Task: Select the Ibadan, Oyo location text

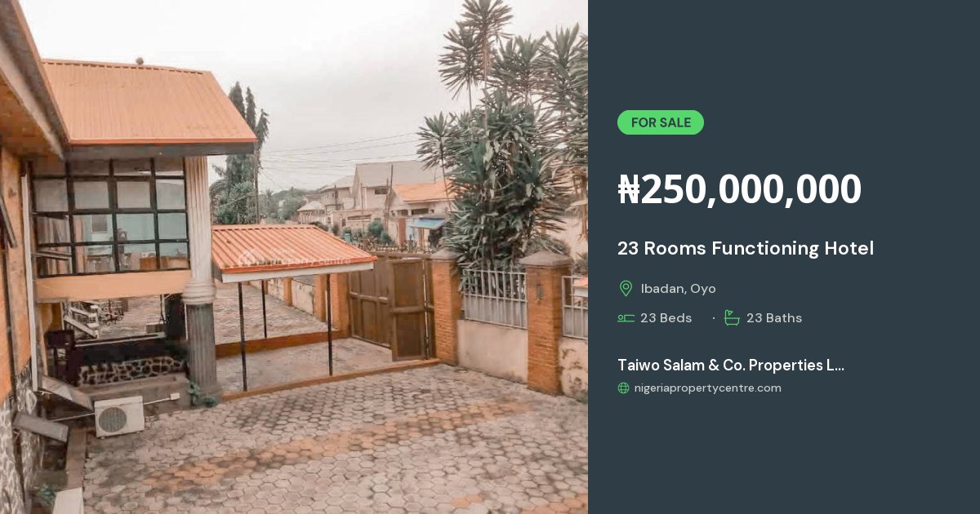Action: click(678, 289)
